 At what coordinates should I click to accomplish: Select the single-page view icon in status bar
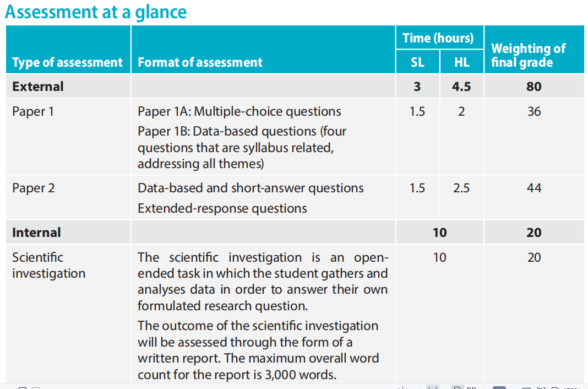458,387
